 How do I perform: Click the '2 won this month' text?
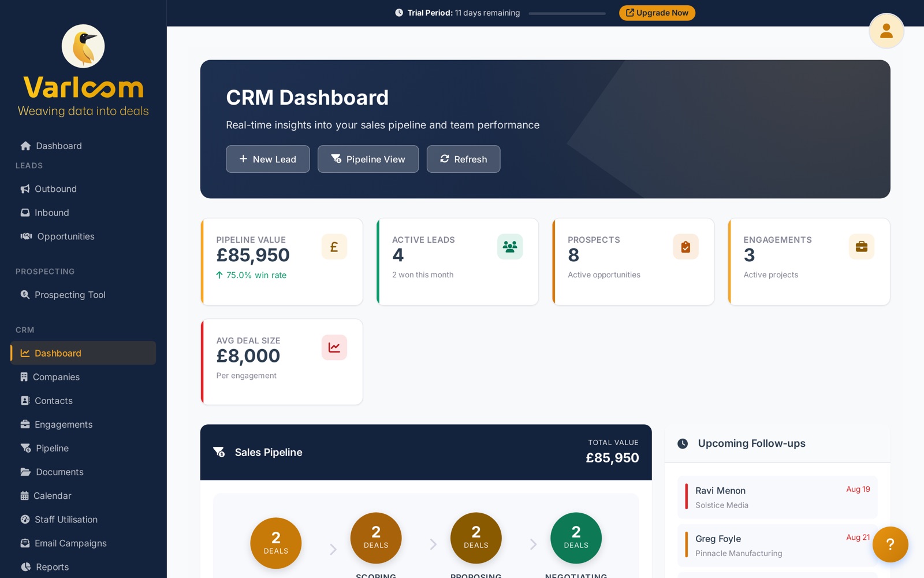pos(423,275)
